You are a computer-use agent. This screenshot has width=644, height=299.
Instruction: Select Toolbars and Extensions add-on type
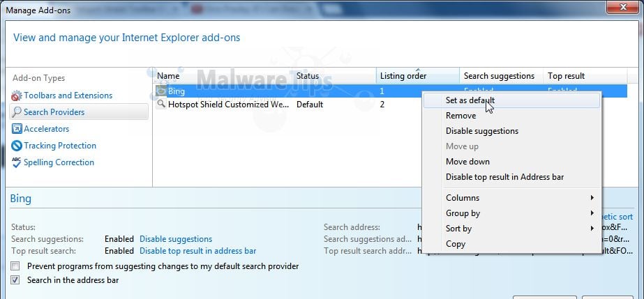tap(68, 95)
